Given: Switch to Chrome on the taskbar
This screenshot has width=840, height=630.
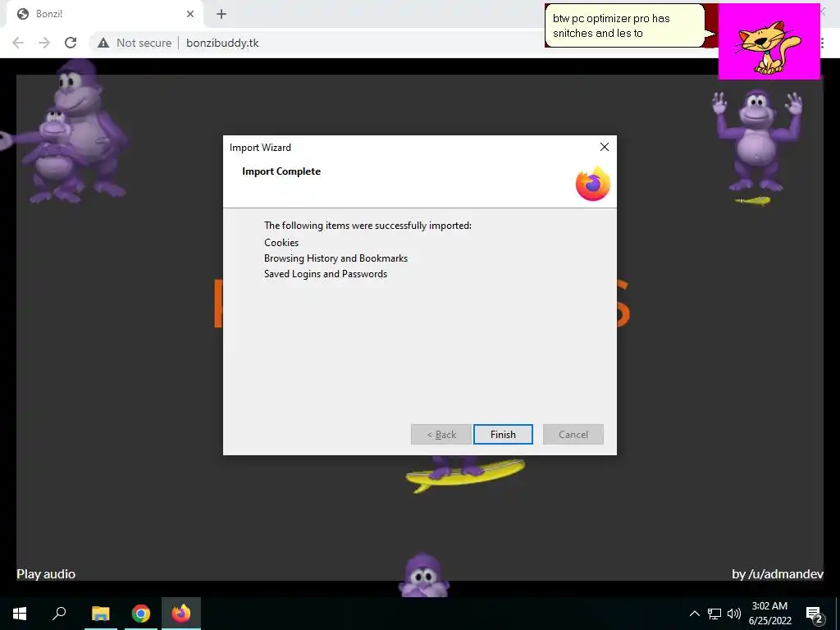Looking at the screenshot, I should (141, 614).
